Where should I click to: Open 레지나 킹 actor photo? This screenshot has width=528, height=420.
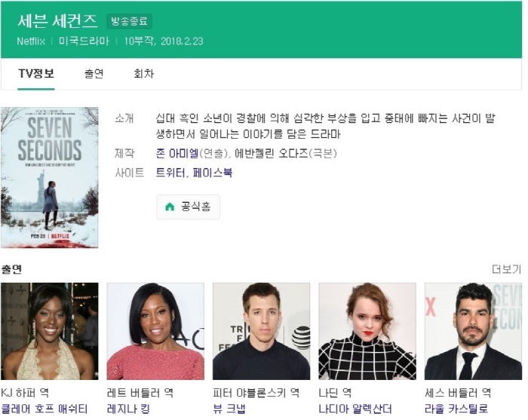coord(155,331)
